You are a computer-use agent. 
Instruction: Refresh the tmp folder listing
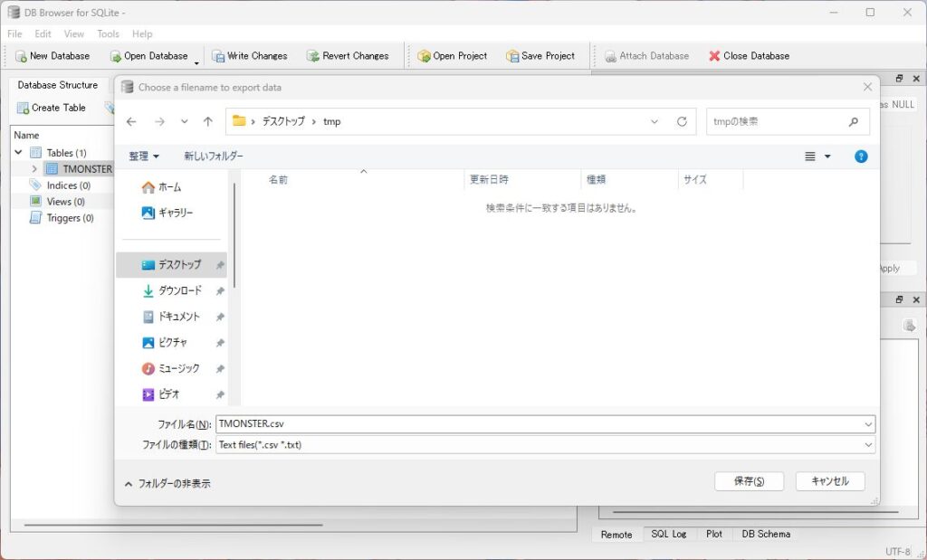pyautogui.click(x=682, y=121)
